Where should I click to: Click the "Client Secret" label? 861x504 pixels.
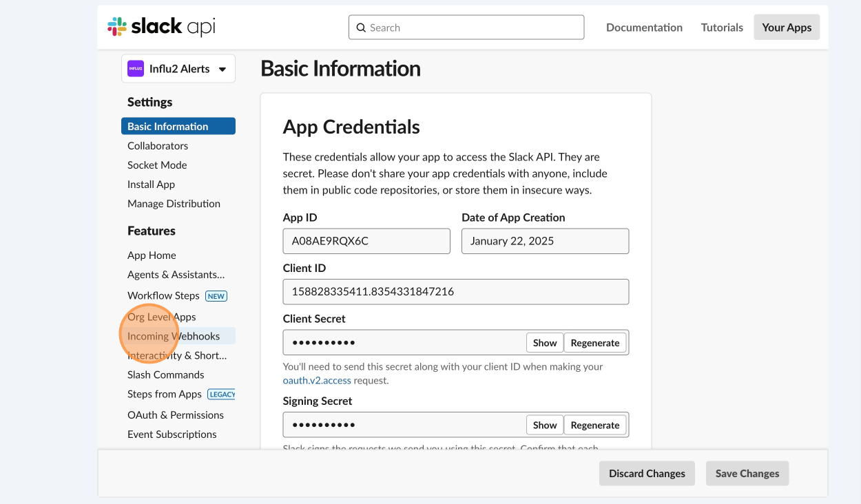[x=314, y=319]
